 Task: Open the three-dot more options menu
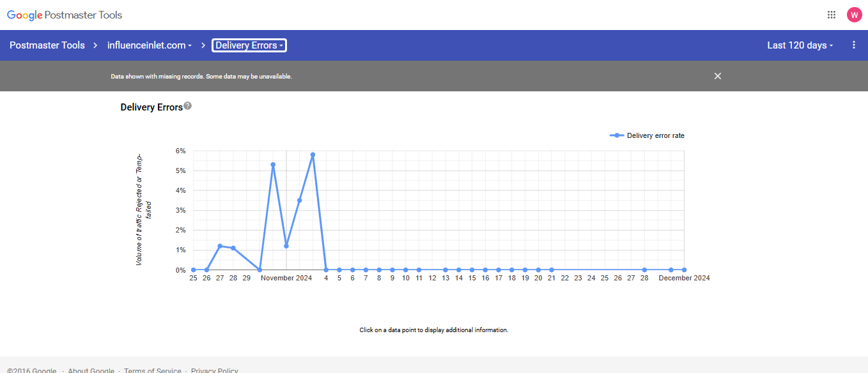[854, 45]
